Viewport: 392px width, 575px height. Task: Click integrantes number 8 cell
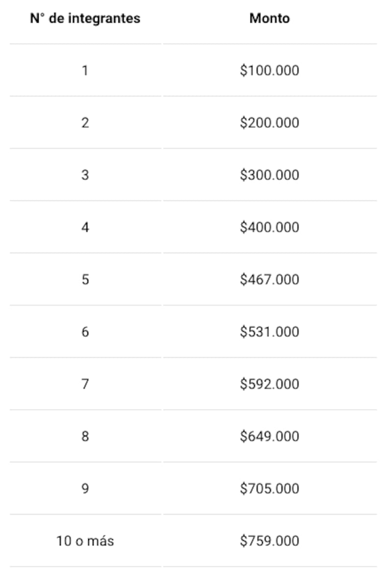[x=85, y=436]
